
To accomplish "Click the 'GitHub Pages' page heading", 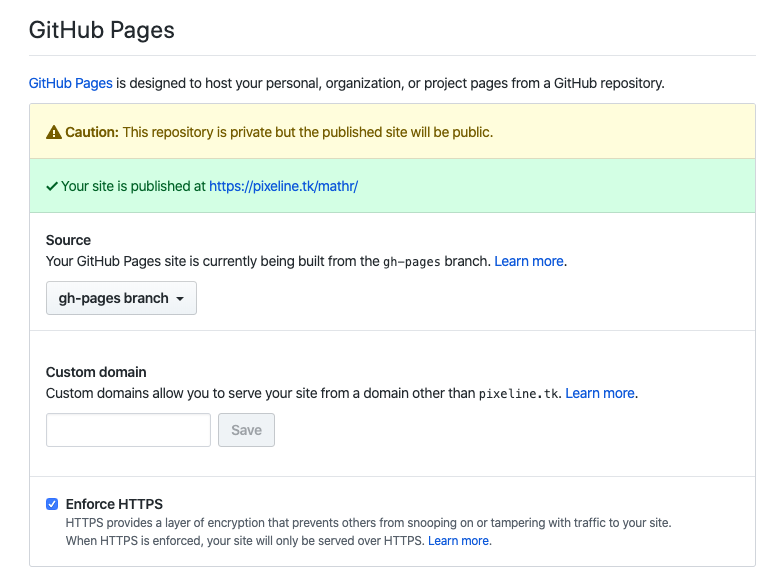I will pyautogui.click(x=102, y=30).
